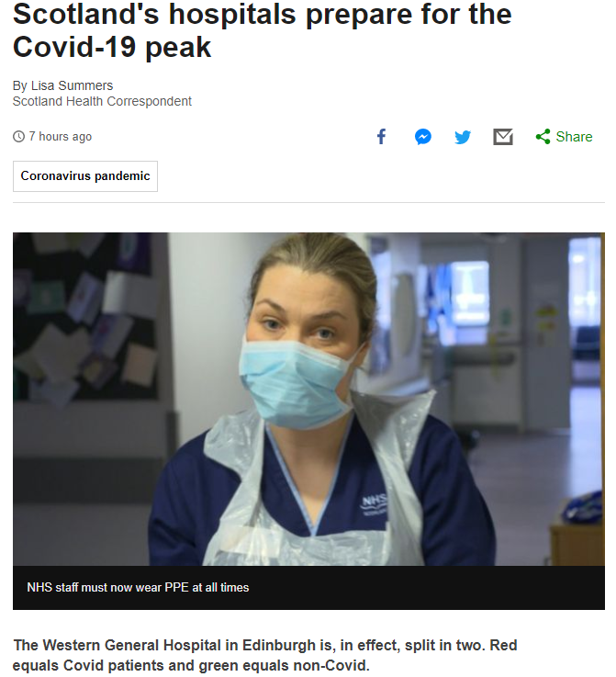Share the article on Facebook
Screen dimensions: 616x677
[x=381, y=137]
